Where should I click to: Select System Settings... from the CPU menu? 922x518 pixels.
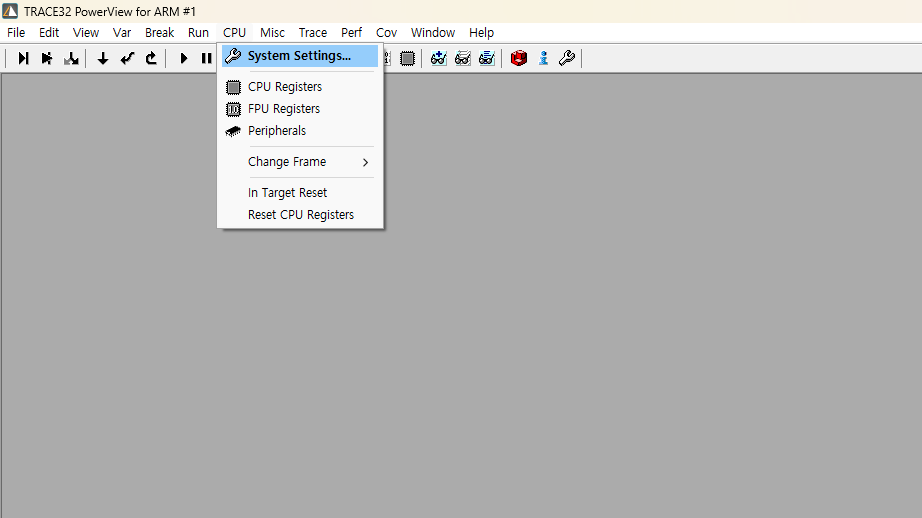299,56
